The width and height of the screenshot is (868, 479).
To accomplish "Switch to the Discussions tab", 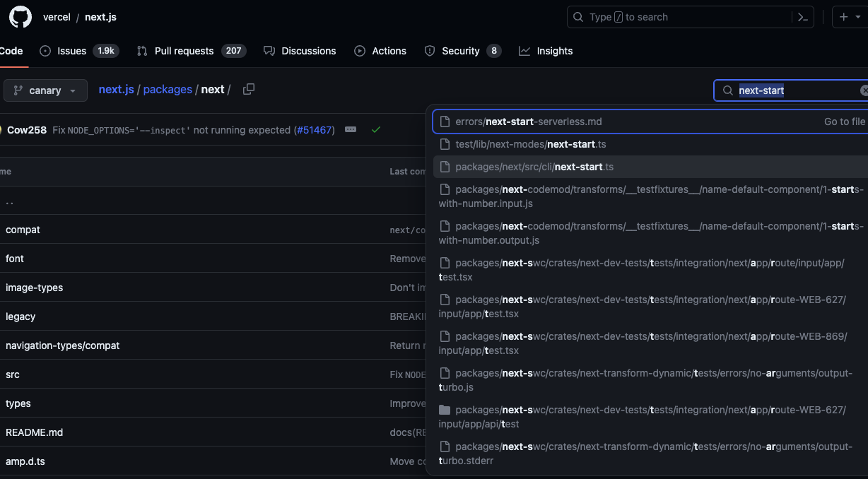I will point(300,51).
